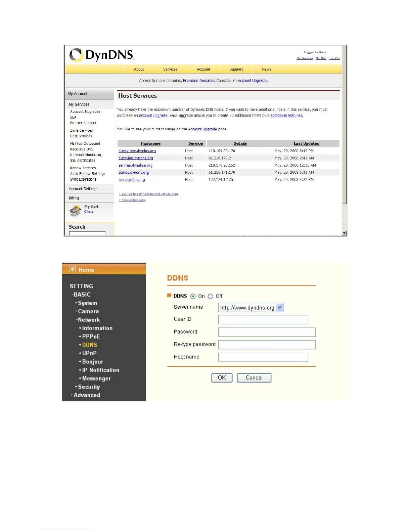Open ducky-test.dyndns.org hostname
The height and width of the screenshot is (532, 411).
[137, 151]
